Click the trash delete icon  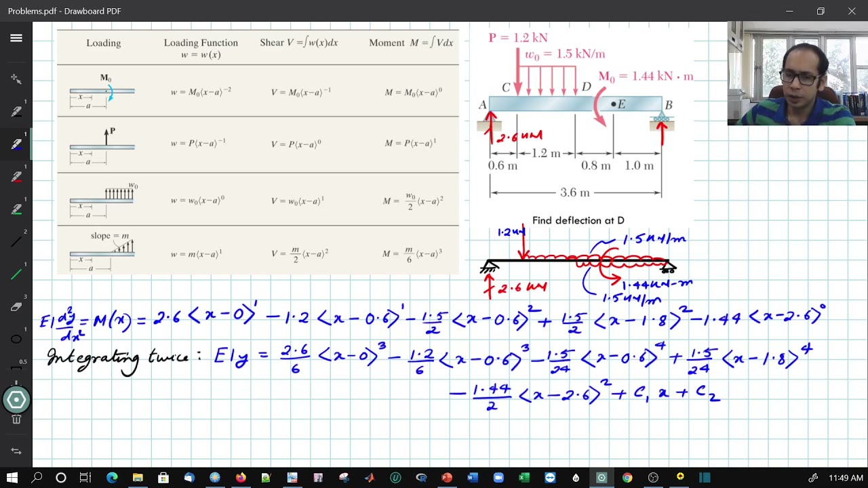[x=16, y=420]
